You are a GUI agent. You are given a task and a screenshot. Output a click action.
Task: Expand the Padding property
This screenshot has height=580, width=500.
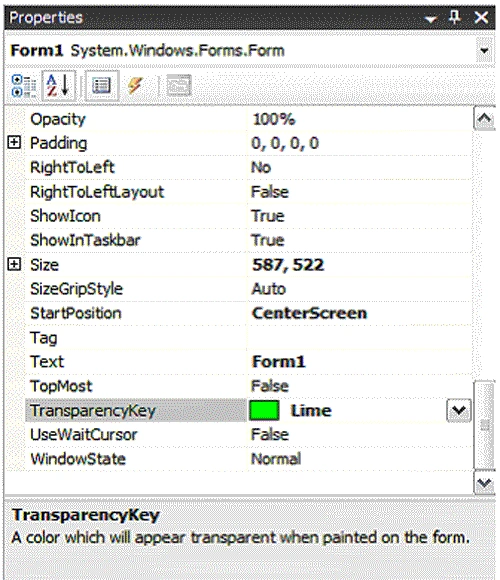point(14,142)
